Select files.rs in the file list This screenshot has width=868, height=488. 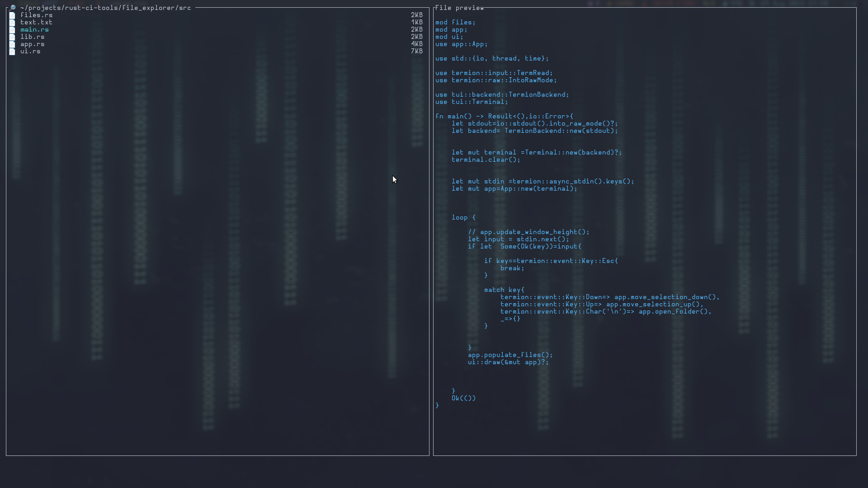click(36, 15)
